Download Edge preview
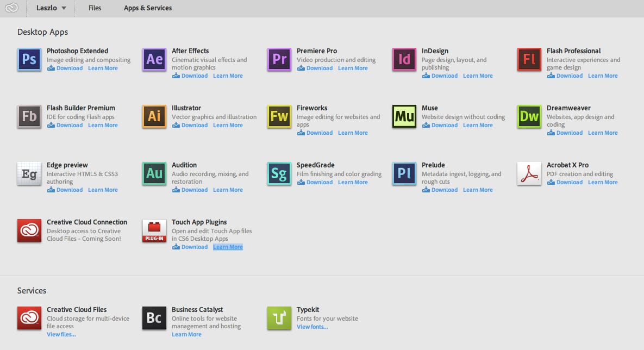The image size is (644, 350). tap(65, 190)
